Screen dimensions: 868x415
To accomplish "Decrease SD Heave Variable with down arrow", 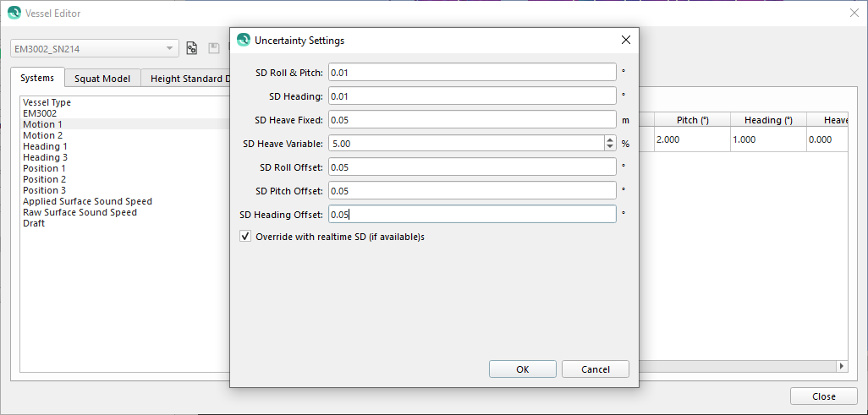I will [610, 147].
